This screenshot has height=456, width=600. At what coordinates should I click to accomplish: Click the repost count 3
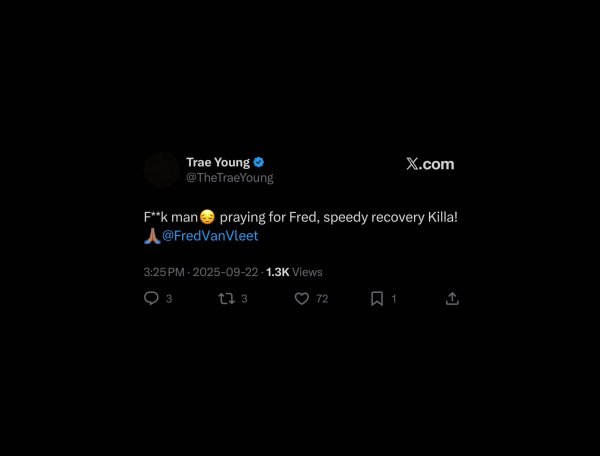(x=244, y=299)
